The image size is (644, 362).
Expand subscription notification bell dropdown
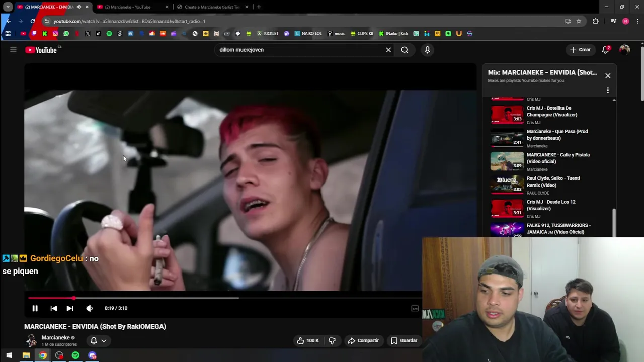(x=98, y=340)
